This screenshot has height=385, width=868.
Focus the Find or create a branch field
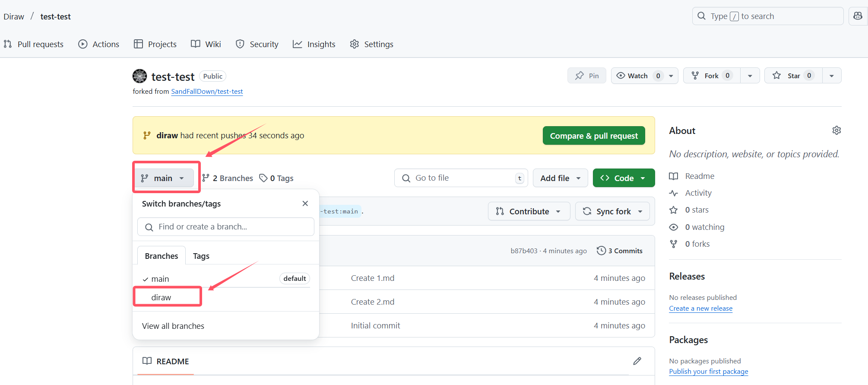226,227
